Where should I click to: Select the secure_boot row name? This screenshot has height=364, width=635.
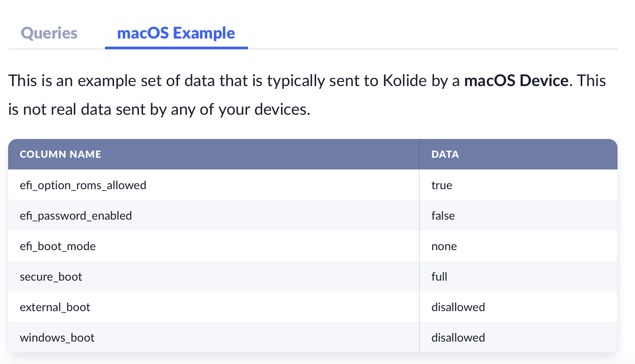coord(51,277)
